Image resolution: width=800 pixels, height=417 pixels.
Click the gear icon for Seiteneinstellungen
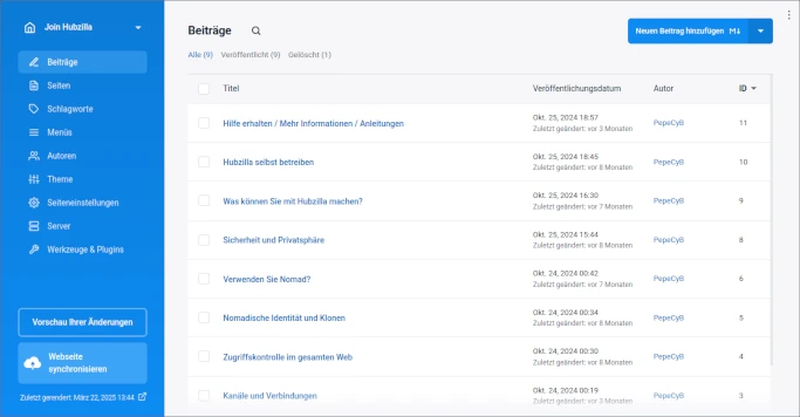point(34,203)
